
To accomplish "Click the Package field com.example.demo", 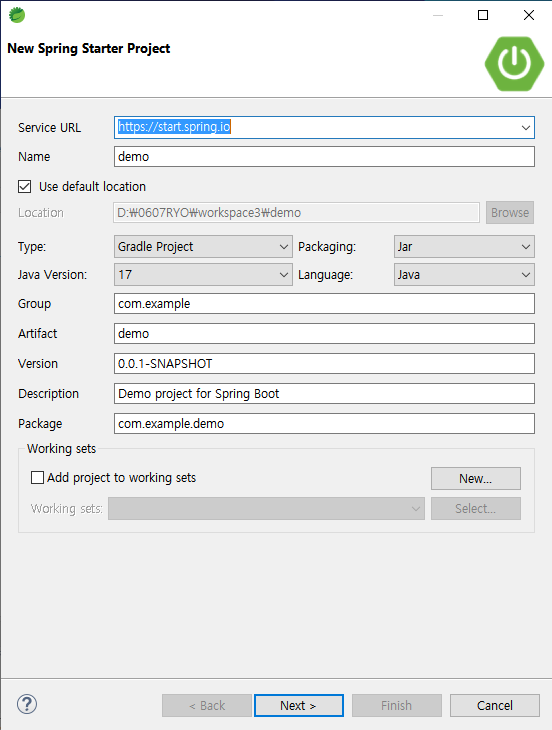I will pyautogui.click(x=324, y=424).
